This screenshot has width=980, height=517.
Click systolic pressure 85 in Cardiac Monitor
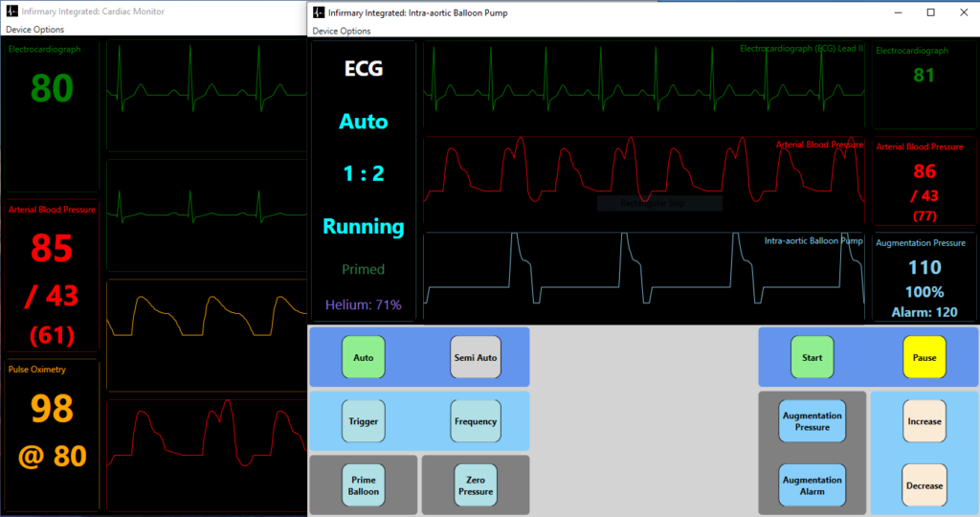[52, 248]
